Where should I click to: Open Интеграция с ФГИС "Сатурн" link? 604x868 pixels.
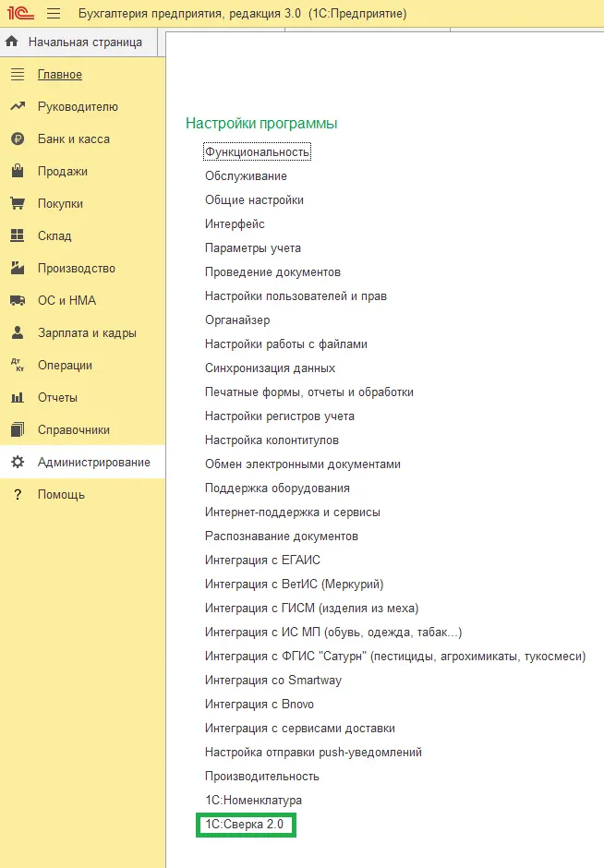(x=395, y=657)
